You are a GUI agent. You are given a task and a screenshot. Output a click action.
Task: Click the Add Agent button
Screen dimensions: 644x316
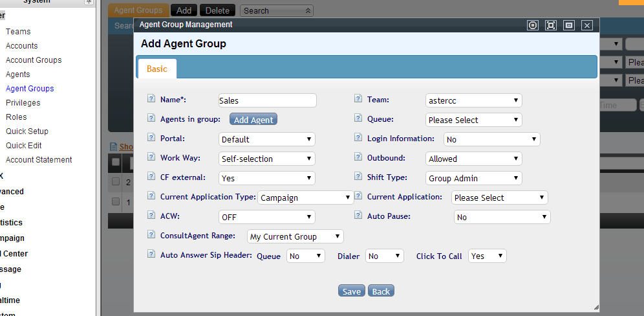pyautogui.click(x=253, y=120)
